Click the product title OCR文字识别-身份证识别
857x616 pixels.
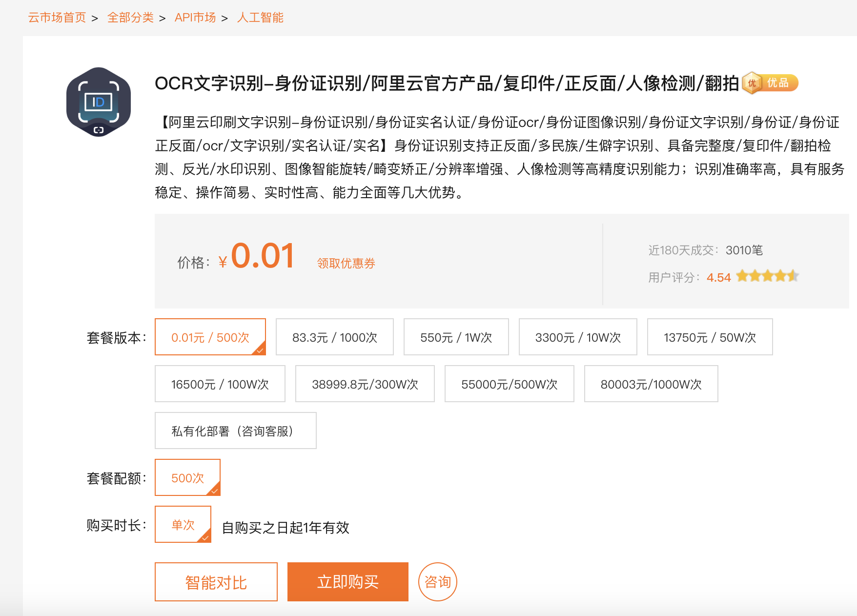click(x=447, y=83)
